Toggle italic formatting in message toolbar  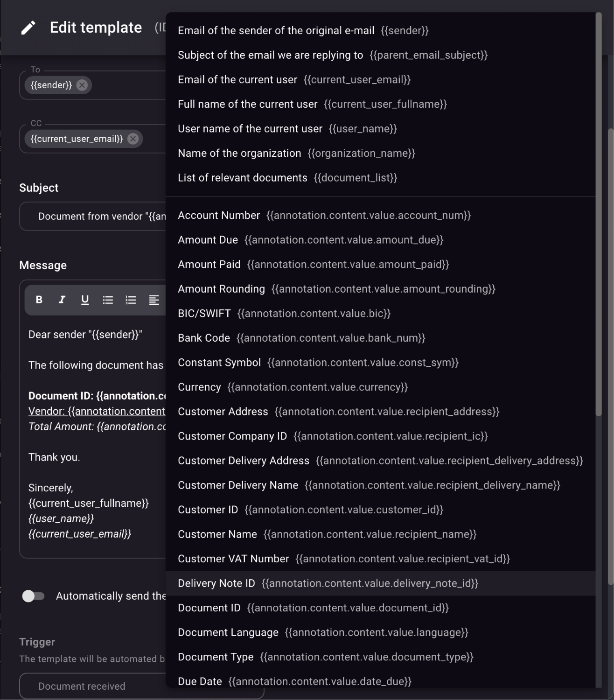pyautogui.click(x=62, y=300)
